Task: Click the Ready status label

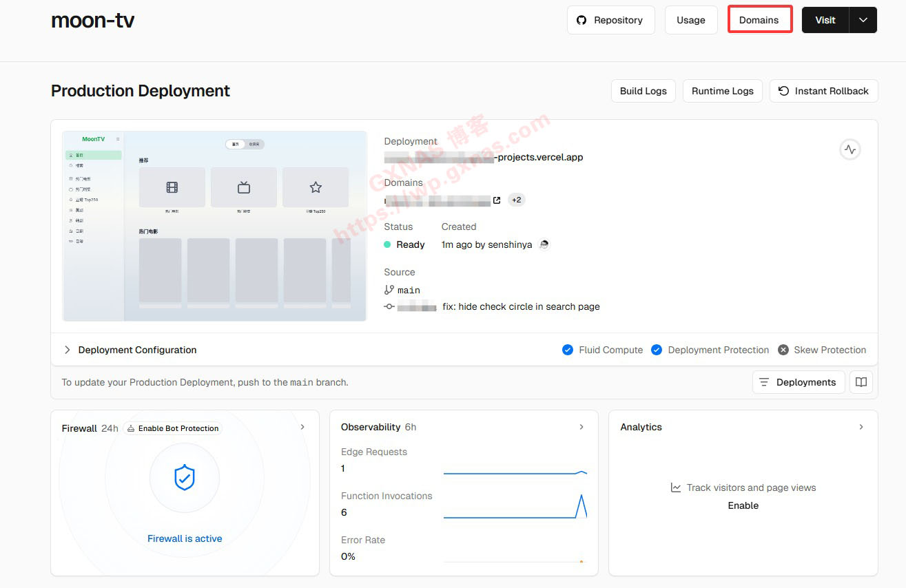Action: (411, 244)
